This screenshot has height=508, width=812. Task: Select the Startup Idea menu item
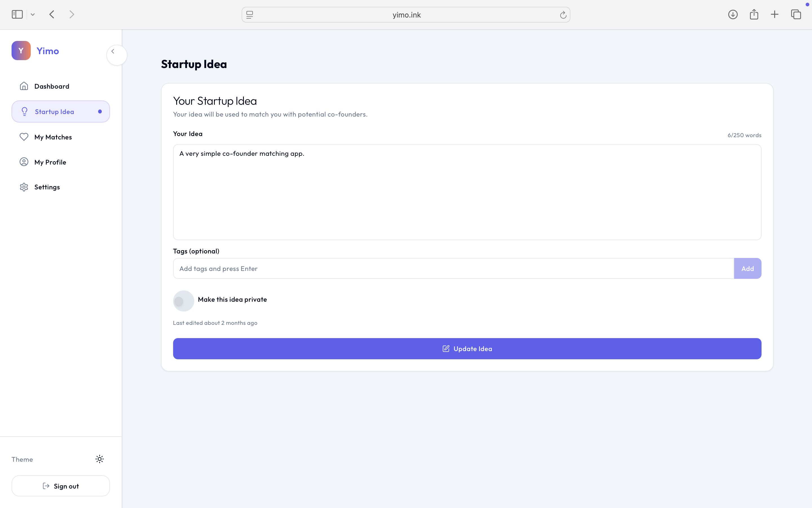click(x=61, y=111)
